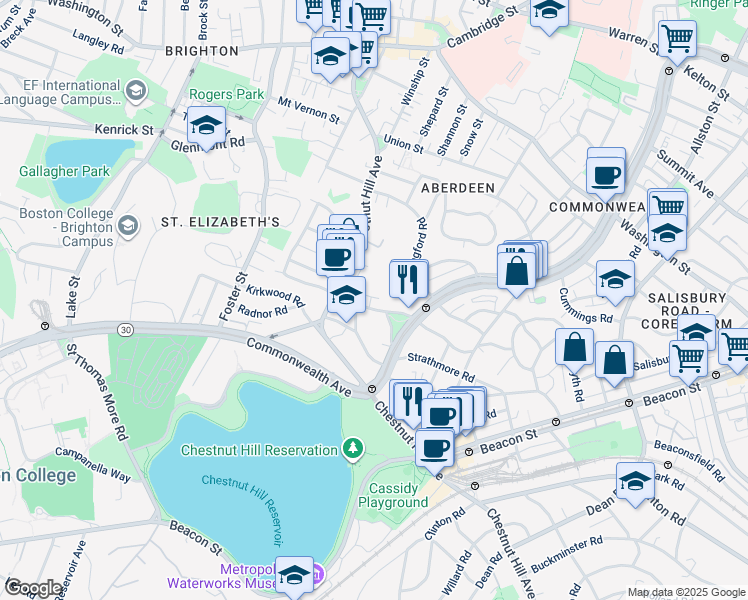Open the grocery cart marker left of Washington St

[669, 206]
